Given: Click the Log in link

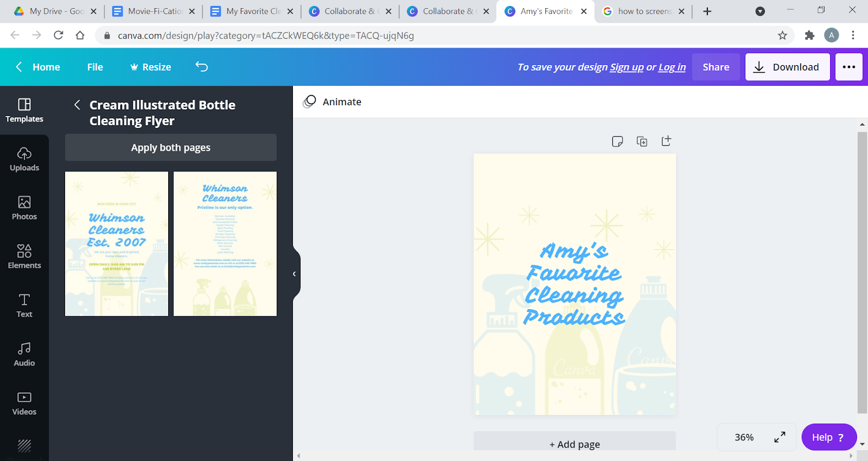Looking at the screenshot, I should [672, 67].
